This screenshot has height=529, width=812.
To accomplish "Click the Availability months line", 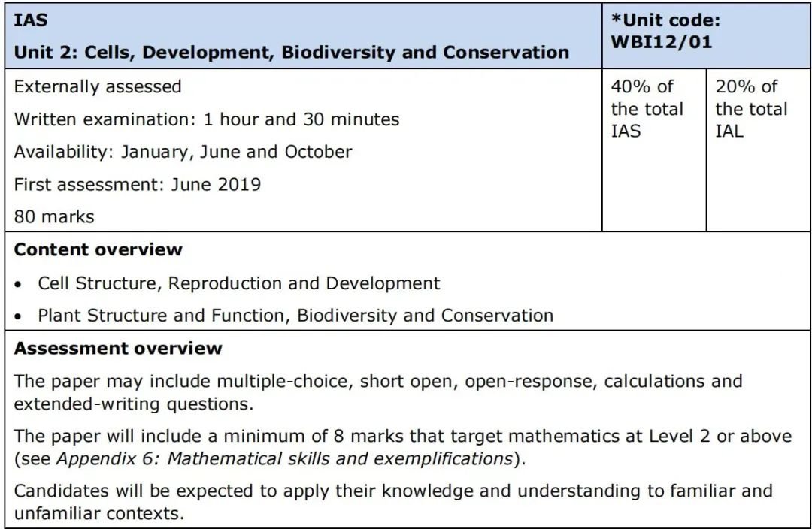I will pyautogui.click(x=183, y=152).
